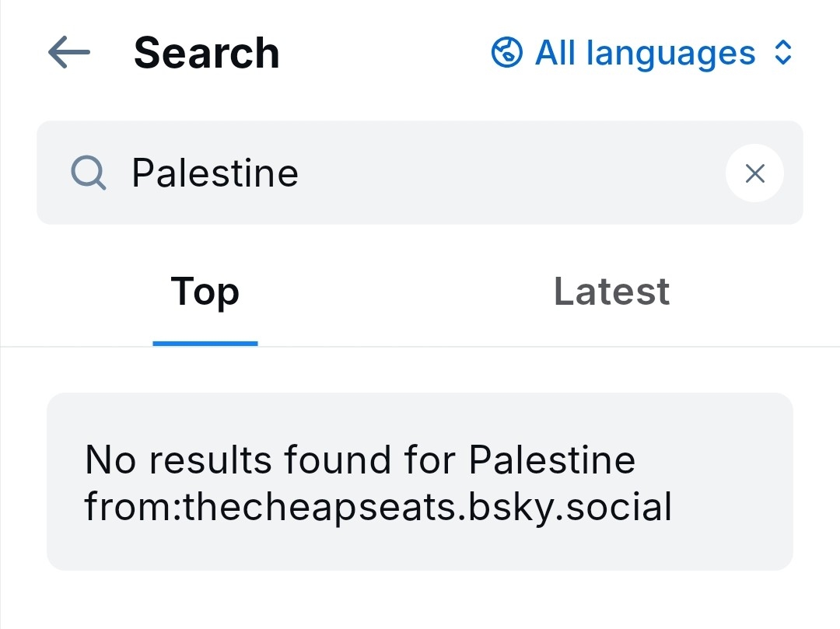This screenshot has width=840, height=629.
Task: Click the globe icon beside All languages
Action: point(506,53)
